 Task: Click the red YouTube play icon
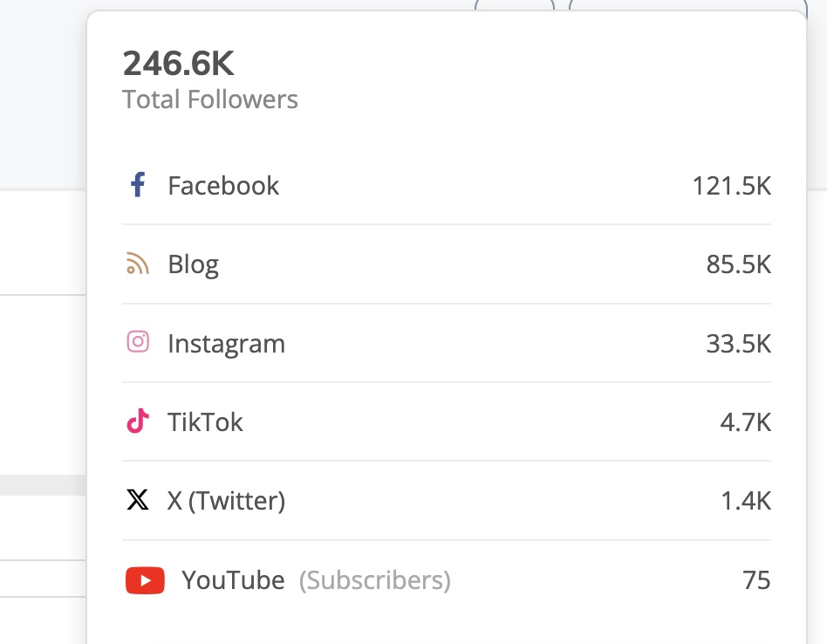coord(145,580)
